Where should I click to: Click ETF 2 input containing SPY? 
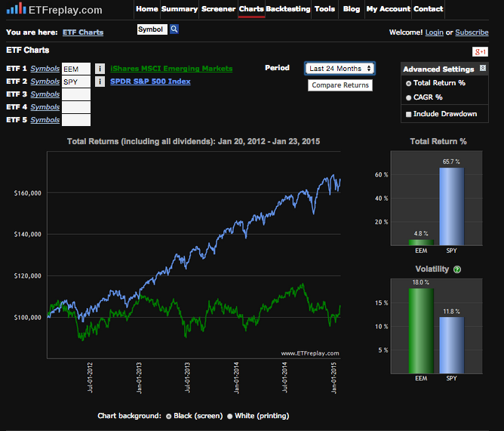tap(76, 82)
